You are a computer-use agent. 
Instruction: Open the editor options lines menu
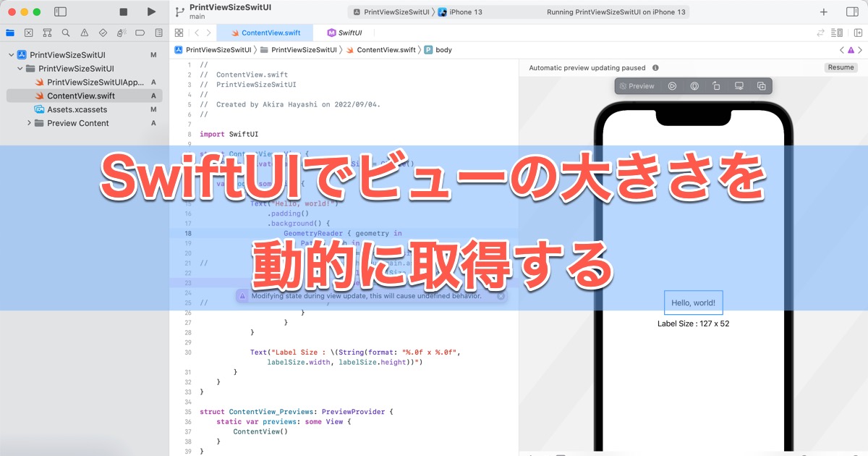[x=838, y=33]
